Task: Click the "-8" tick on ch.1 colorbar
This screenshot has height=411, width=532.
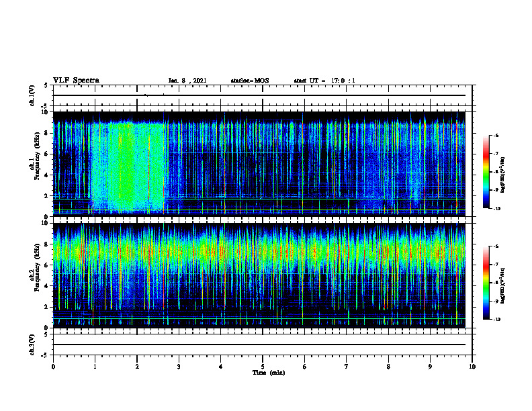Action: (495, 172)
